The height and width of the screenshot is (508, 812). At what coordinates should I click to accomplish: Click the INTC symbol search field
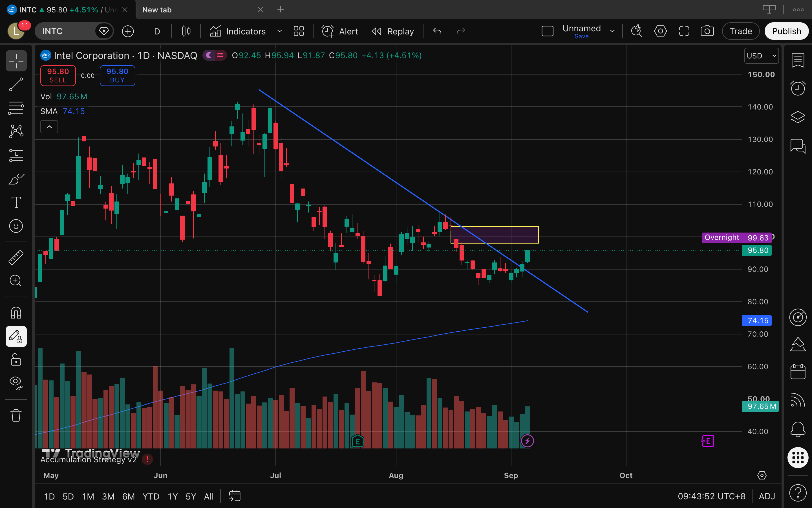[74, 31]
